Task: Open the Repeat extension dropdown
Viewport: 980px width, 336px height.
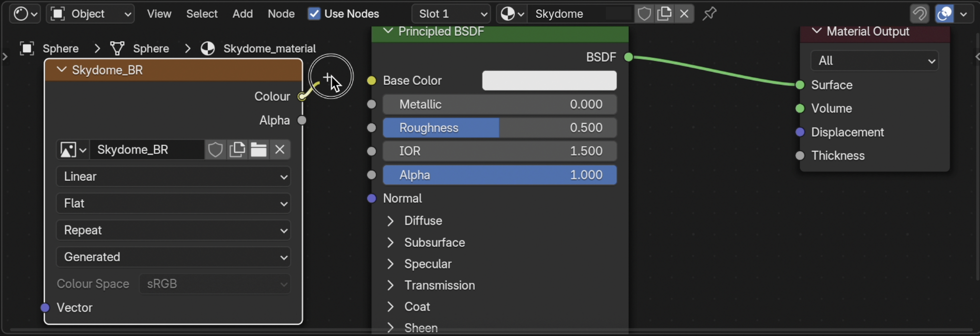Action: pos(173,230)
